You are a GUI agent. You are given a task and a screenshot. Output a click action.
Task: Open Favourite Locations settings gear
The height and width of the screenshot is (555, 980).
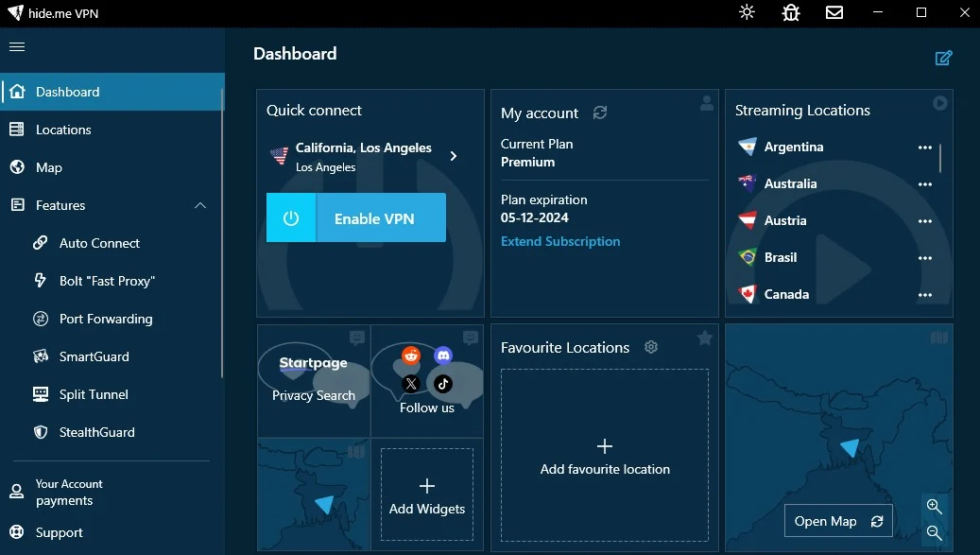click(x=651, y=347)
